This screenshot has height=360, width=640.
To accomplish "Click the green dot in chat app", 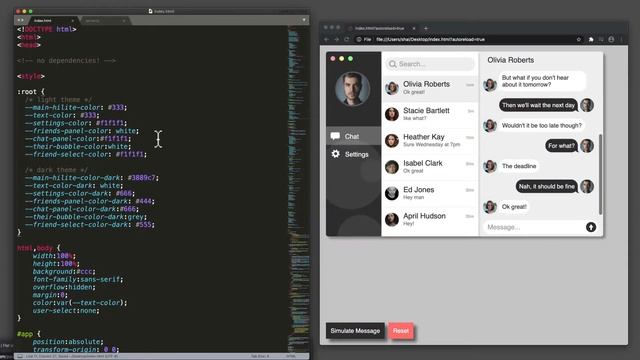I will pyautogui.click(x=350, y=59).
